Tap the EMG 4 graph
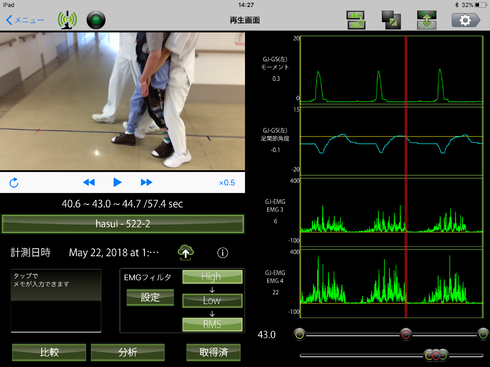 pyautogui.click(x=392, y=283)
